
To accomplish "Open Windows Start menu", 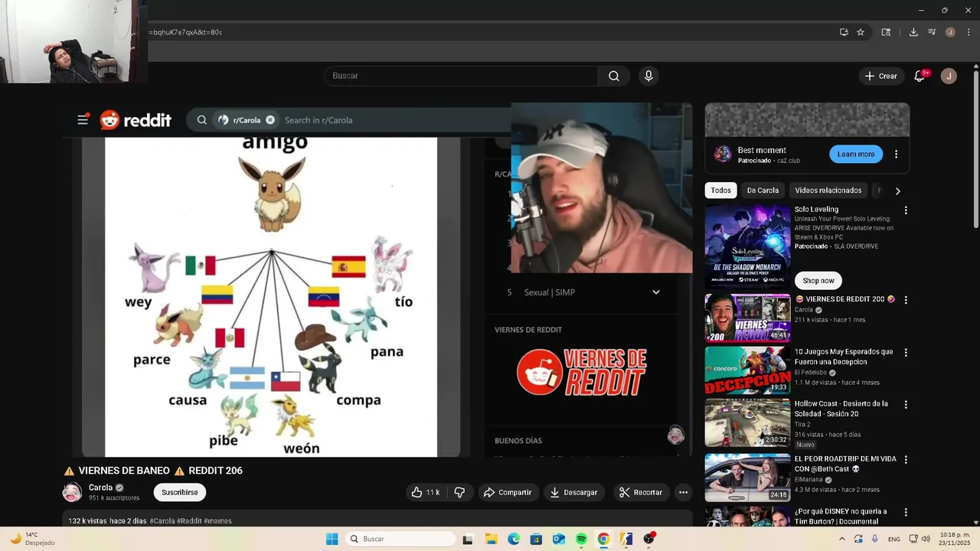I will click(332, 539).
